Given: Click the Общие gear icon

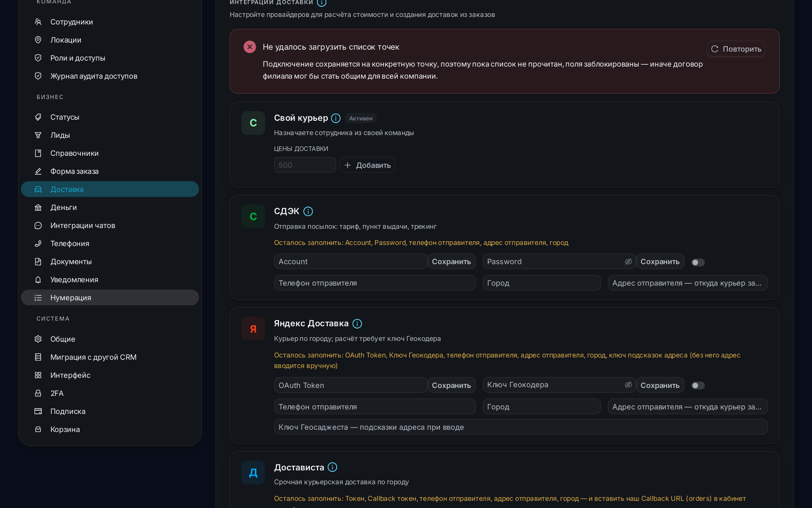Looking at the screenshot, I should click(38, 339).
